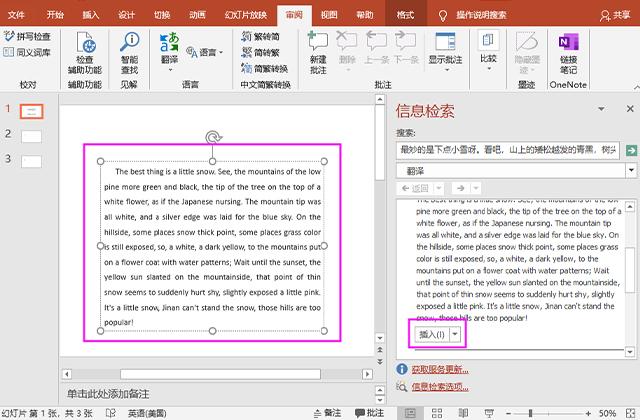Click the rotation handle above the text box
The width and height of the screenshot is (640, 420).
(213, 138)
